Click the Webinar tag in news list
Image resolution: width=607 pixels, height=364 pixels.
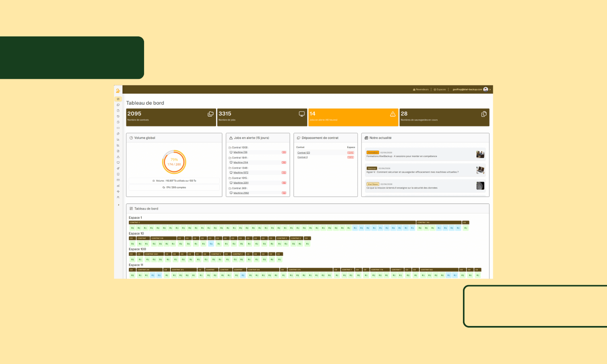pyautogui.click(x=372, y=168)
